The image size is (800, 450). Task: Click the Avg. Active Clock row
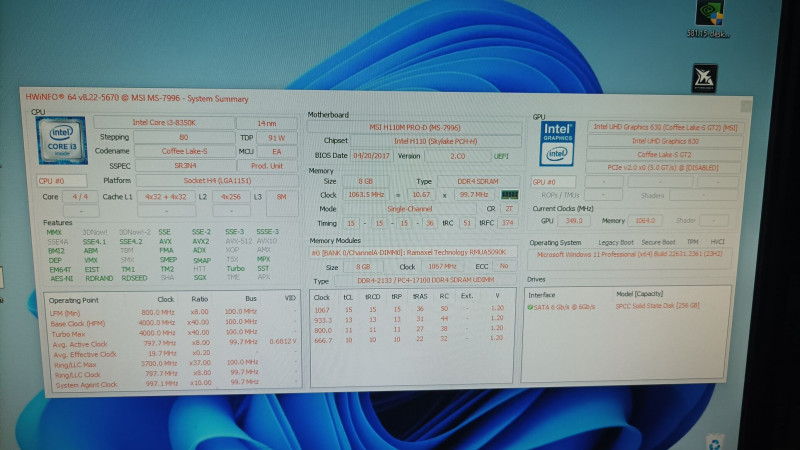coord(172,343)
